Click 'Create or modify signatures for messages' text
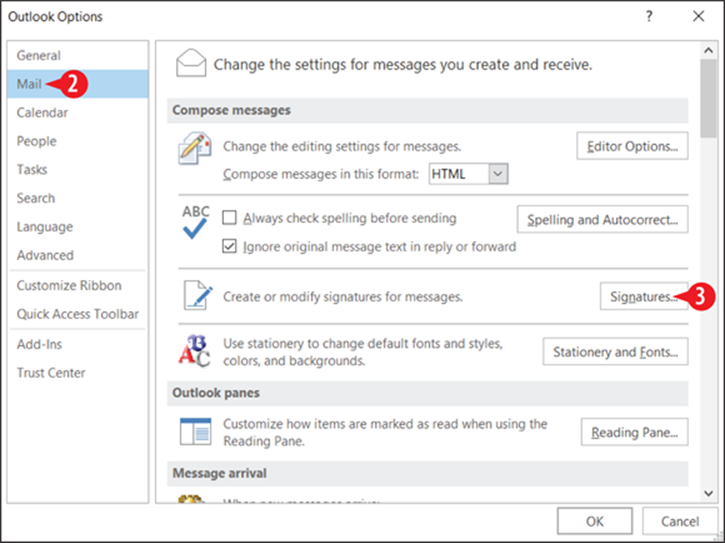Image resolution: width=725 pixels, height=543 pixels. click(x=343, y=296)
